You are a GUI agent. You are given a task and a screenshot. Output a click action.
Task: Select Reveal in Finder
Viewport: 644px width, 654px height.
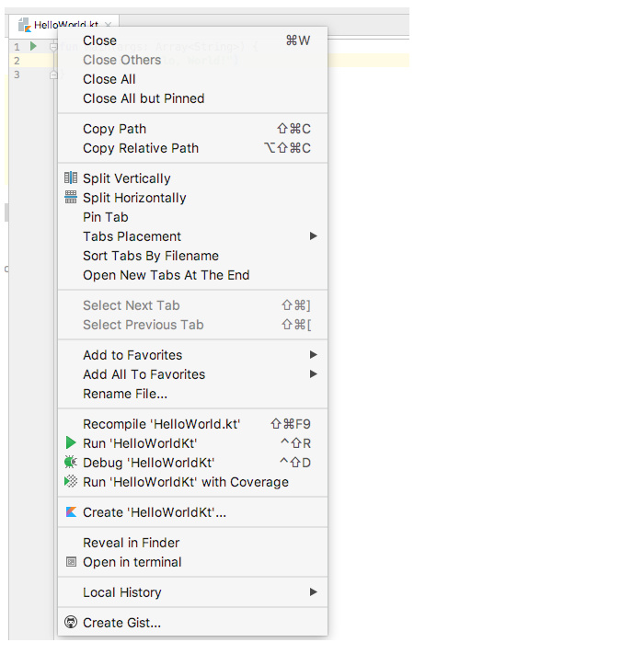[x=131, y=543]
